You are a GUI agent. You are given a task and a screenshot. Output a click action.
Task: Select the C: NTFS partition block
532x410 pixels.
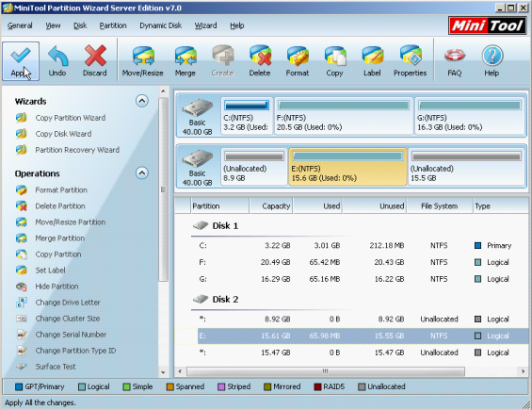[247, 116]
